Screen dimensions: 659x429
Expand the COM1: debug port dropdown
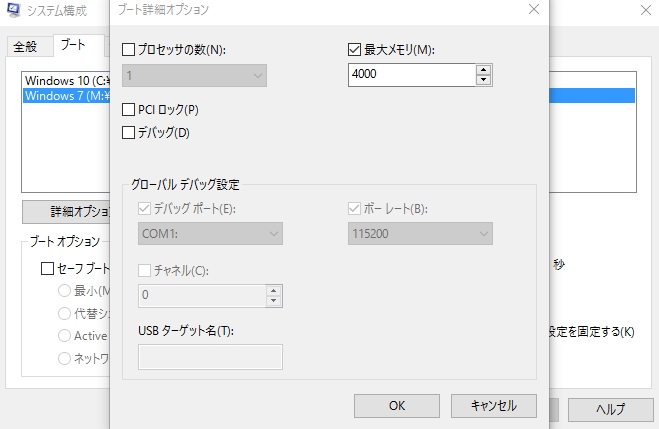click(209, 233)
